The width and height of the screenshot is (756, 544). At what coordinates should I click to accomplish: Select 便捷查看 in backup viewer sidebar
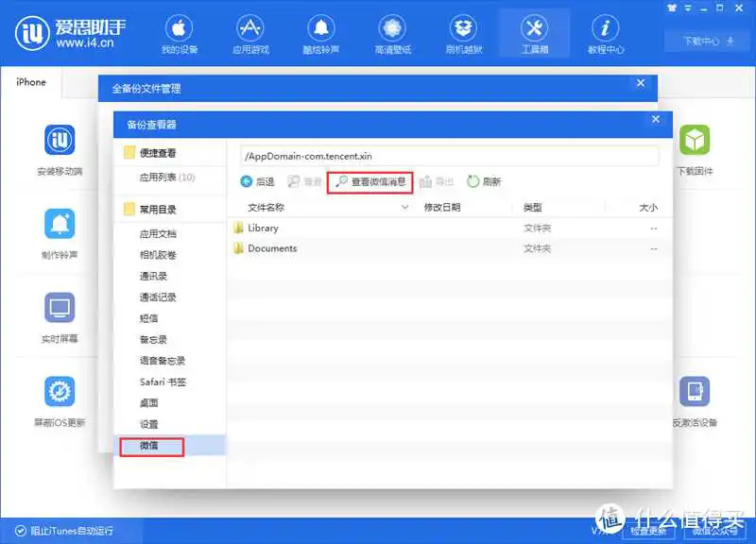point(158,153)
